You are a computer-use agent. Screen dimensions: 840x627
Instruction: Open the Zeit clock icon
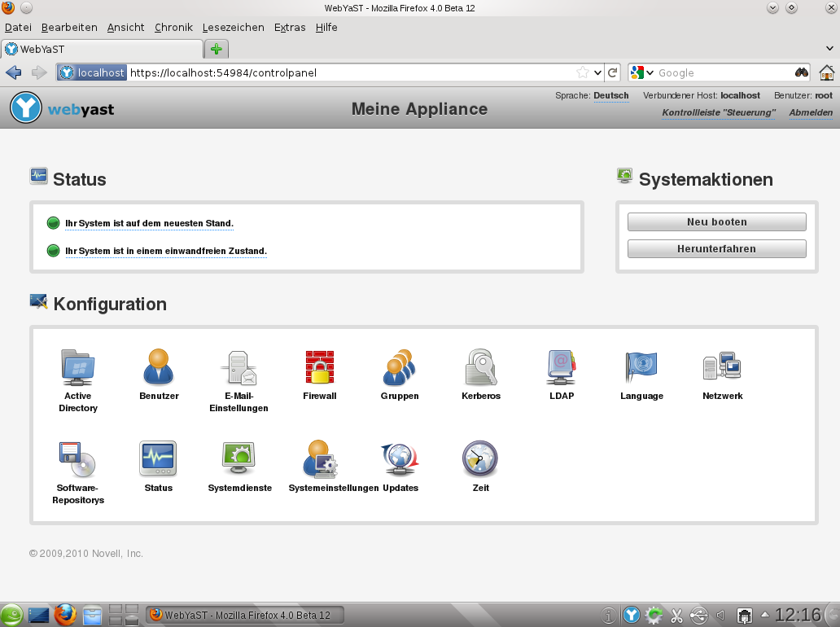click(x=480, y=460)
